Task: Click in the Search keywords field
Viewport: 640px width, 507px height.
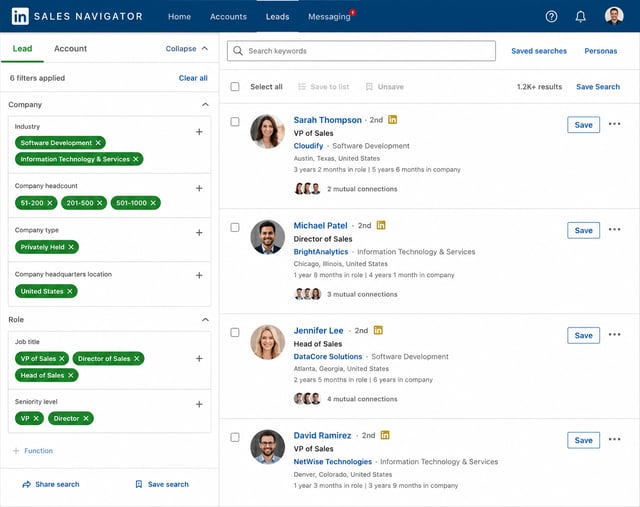Action: pos(361,51)
